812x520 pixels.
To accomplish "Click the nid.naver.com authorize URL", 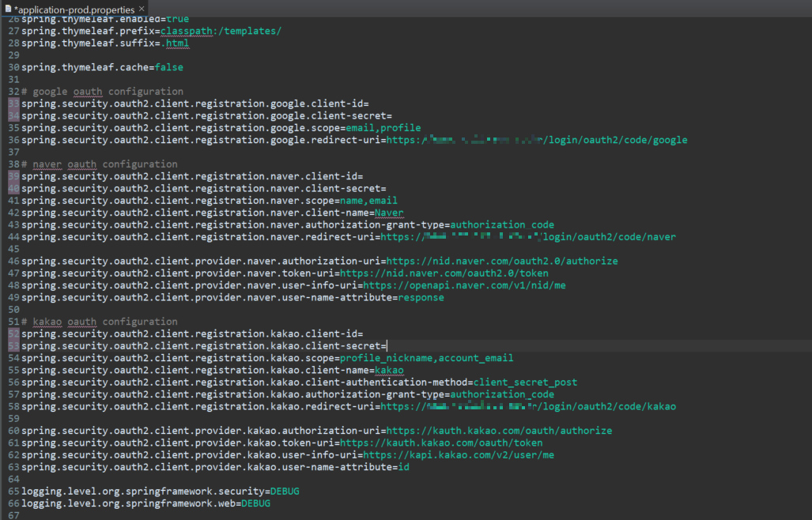I will click(x=502, y=262).
